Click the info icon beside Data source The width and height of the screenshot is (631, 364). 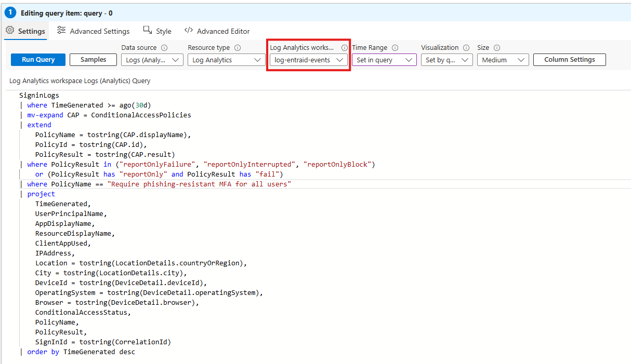pyautogui.click(x=165, y=47)
